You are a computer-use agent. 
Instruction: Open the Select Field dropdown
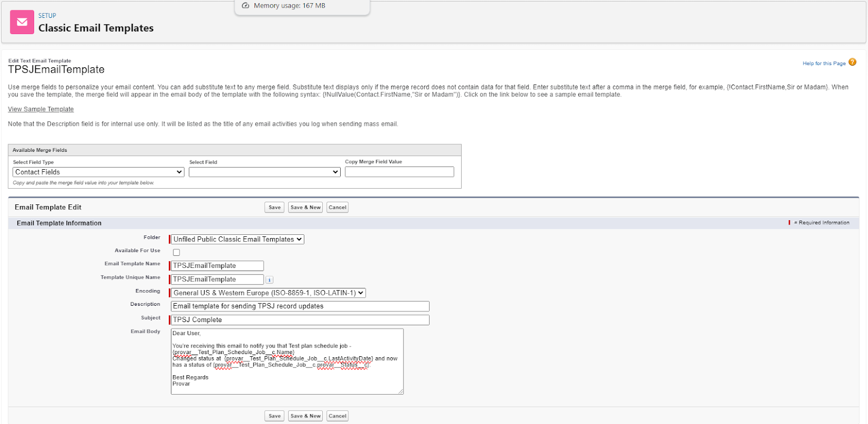[x=264, y=172]
